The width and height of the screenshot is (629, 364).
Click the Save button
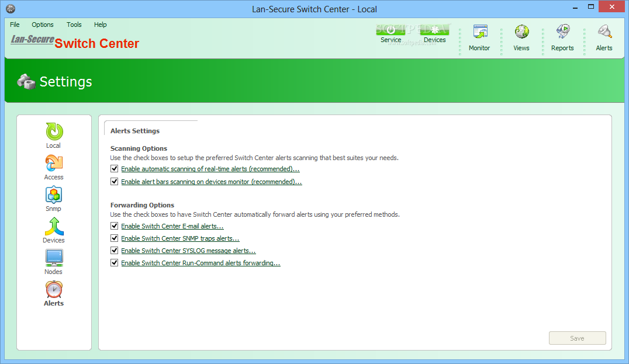(x=577, y=338)
